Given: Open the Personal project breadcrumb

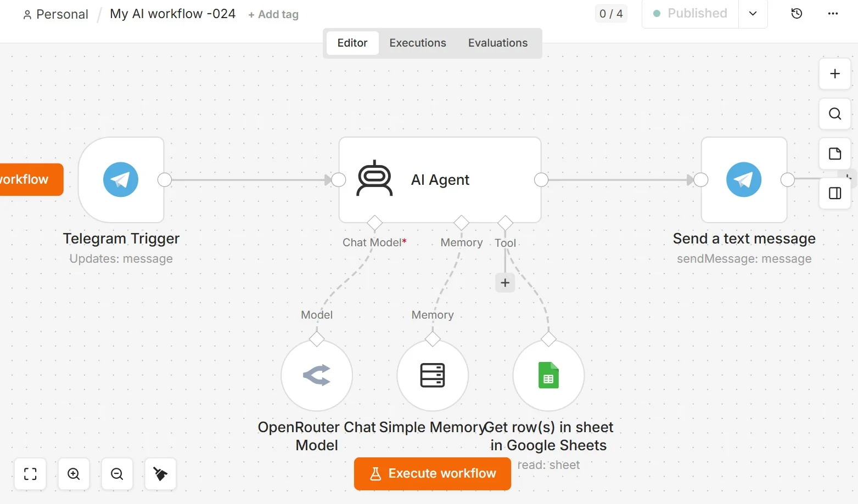Looking at the screenshot, I should [55, 14].
